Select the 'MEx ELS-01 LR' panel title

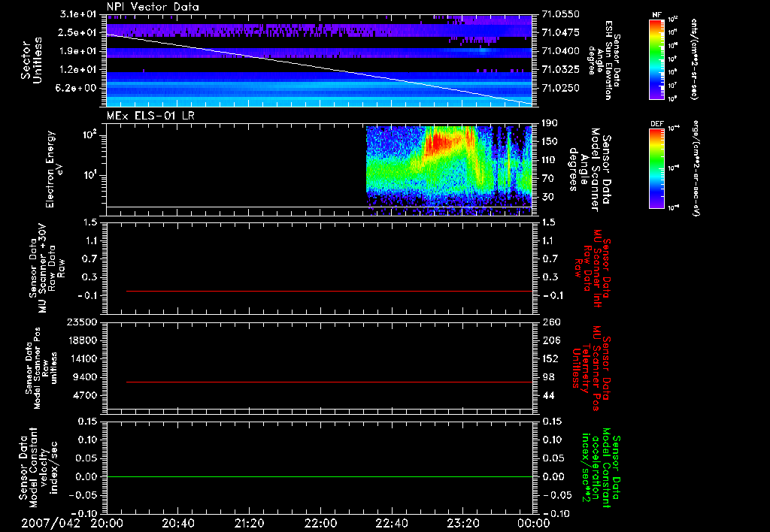pyautogui.click(x=150, y=116)
